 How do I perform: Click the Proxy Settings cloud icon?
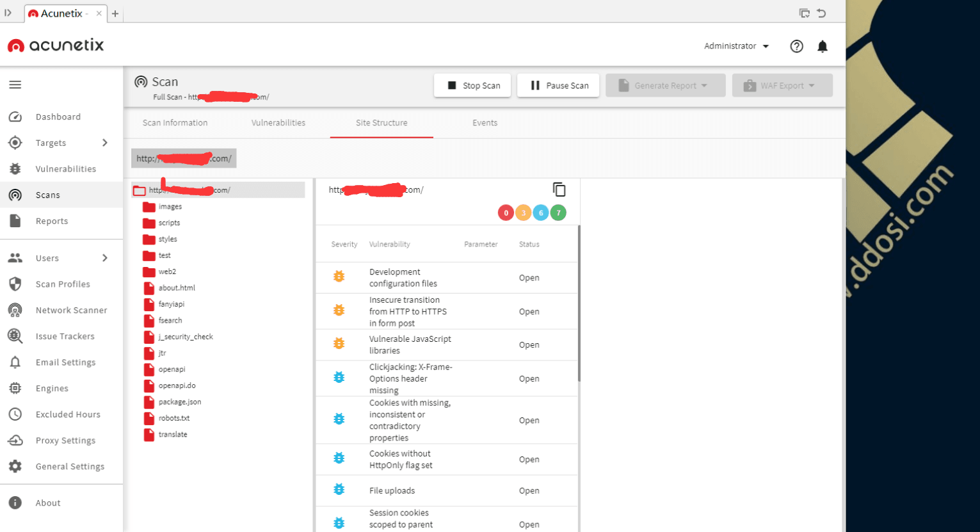pyautogui.click(x=15, y=440)
